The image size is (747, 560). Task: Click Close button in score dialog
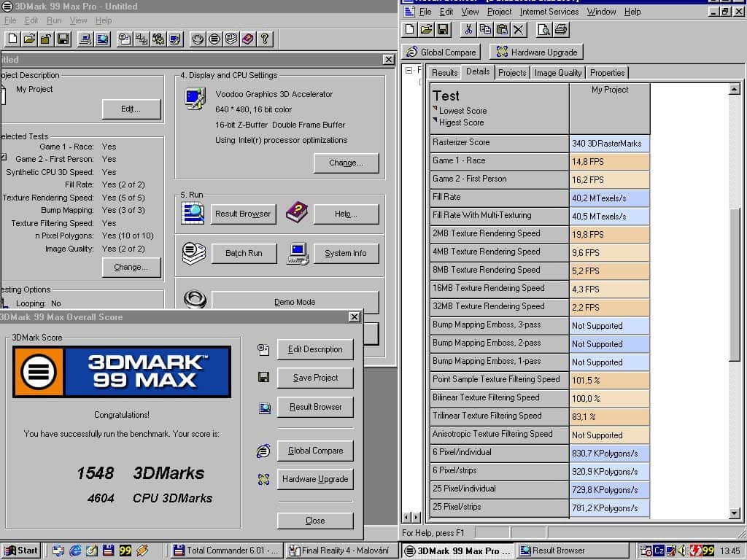pos(315,521)
